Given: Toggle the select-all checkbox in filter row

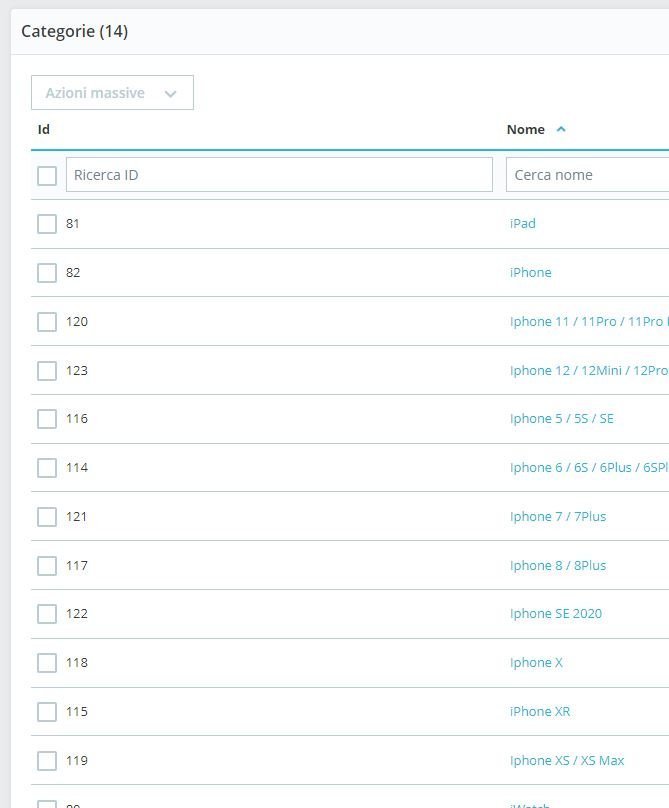Looking at the screenshot, I should click(47, 176).
